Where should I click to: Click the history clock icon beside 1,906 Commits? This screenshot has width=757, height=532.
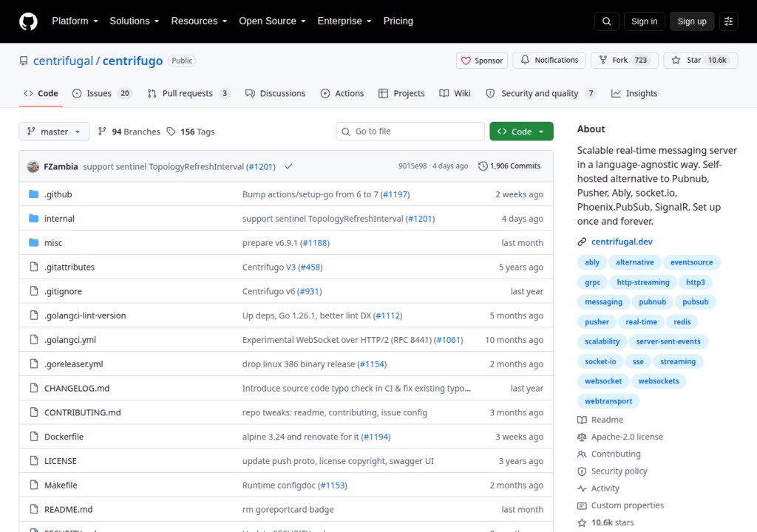click(x=483, y=166)
